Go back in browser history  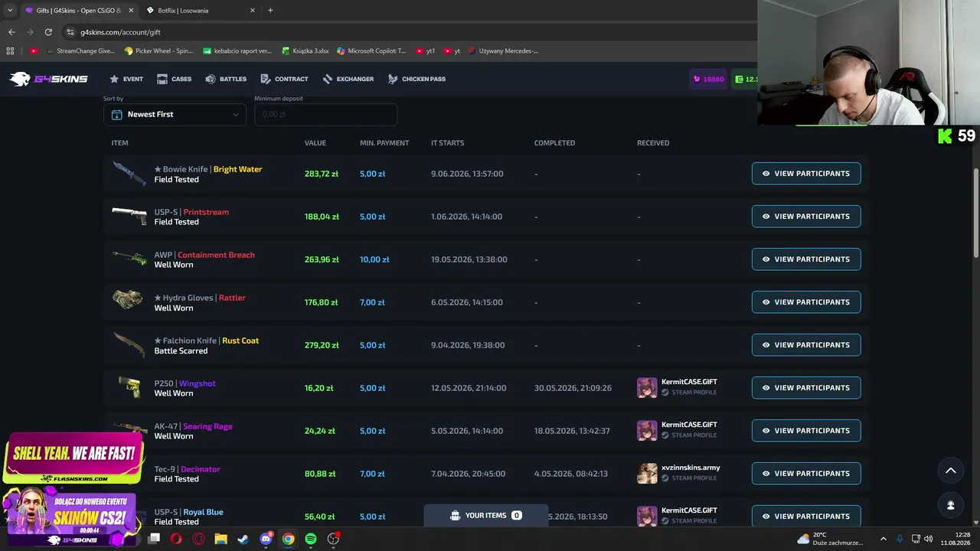click(11, 32)
